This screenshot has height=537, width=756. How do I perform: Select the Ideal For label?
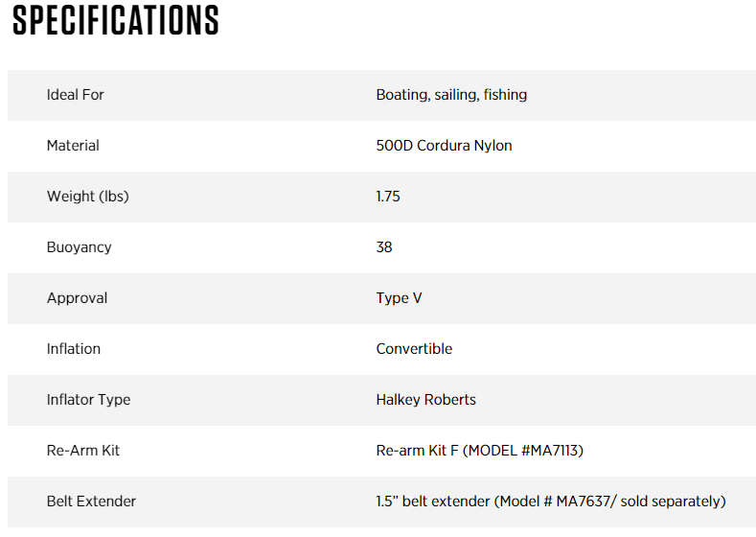75,95
